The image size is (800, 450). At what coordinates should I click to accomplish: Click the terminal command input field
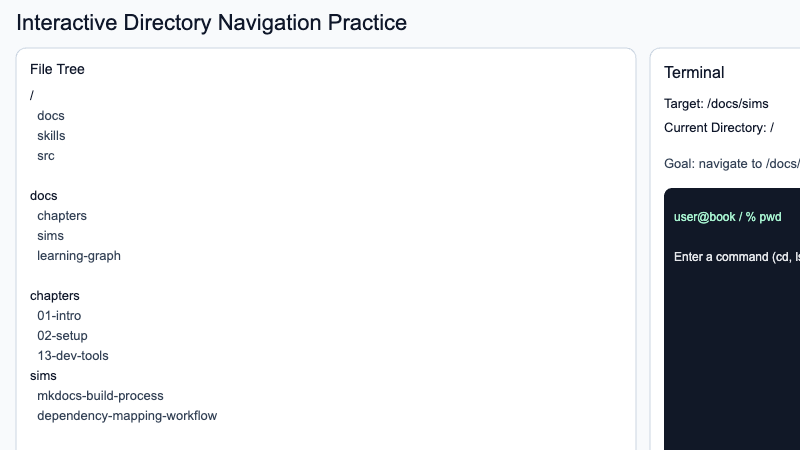(x=736, y=257)
